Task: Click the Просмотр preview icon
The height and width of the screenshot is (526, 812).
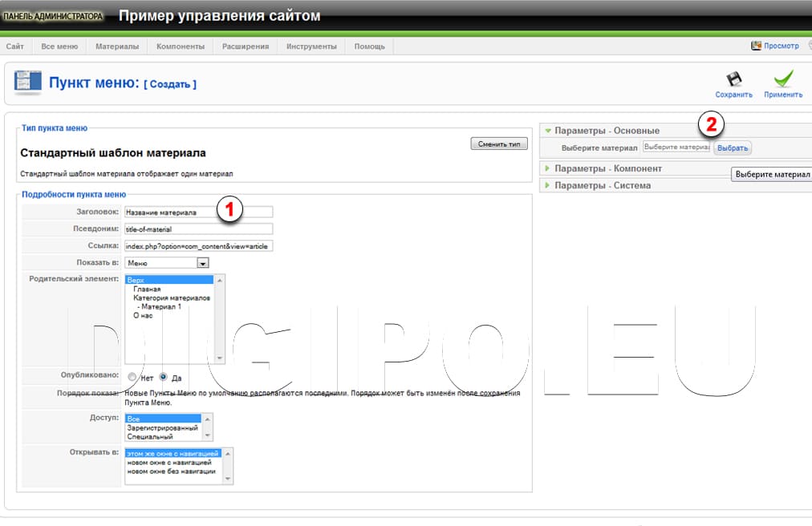Action: 756,47
